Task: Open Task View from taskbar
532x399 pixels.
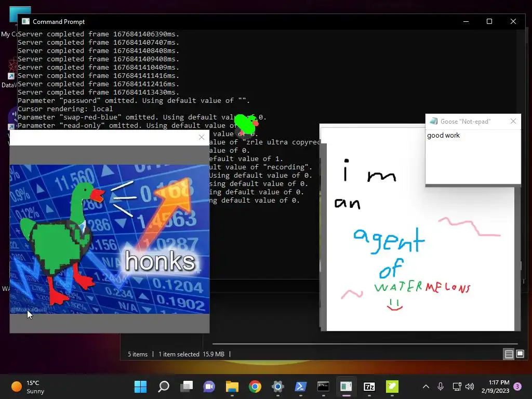Action: coord(187,387)
